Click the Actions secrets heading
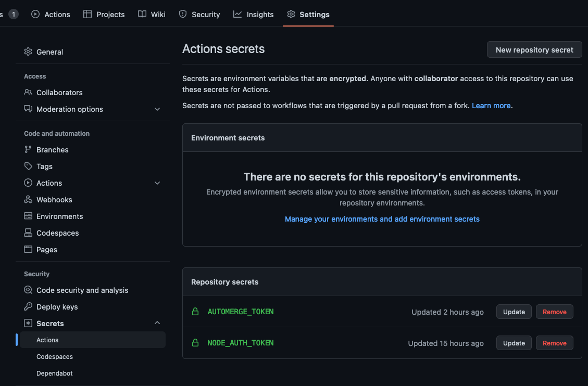The height and width of the screenshot is (386, 588). (223, 49)
